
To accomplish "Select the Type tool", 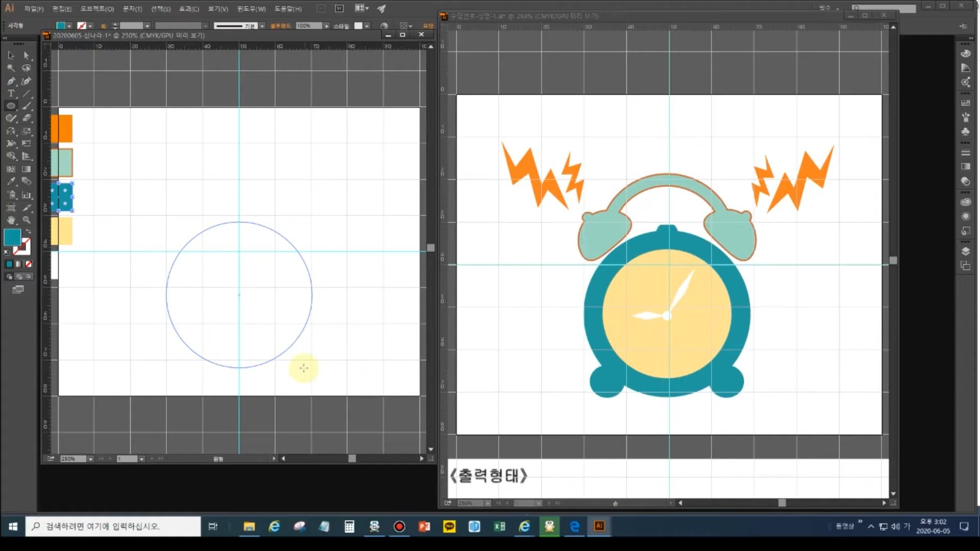I will coord(11,93).
